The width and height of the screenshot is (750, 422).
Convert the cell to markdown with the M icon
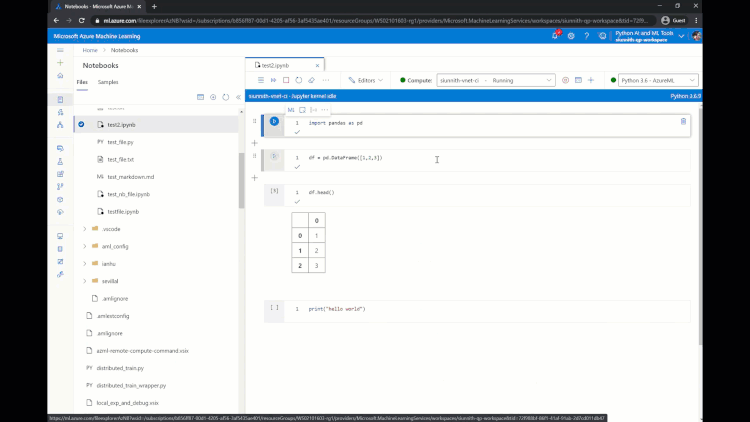pos(291,110)
